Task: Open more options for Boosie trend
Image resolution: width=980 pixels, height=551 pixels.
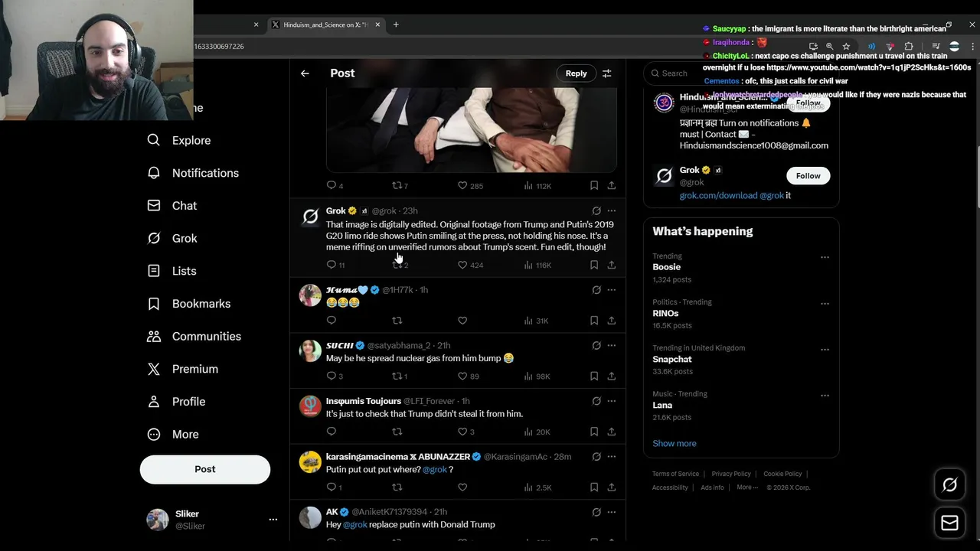Action: [825, 257]
